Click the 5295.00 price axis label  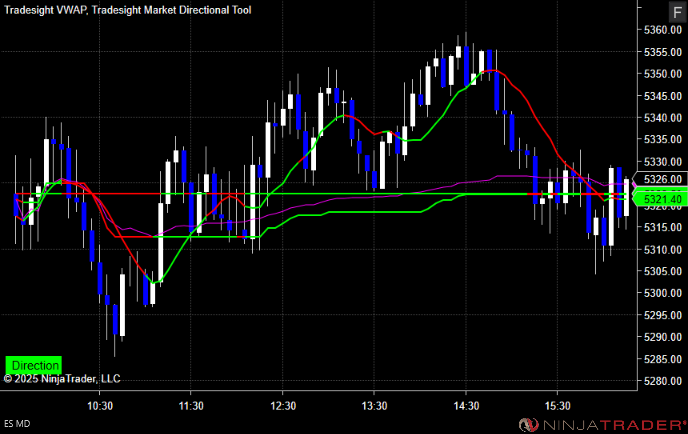coord(663,315)
